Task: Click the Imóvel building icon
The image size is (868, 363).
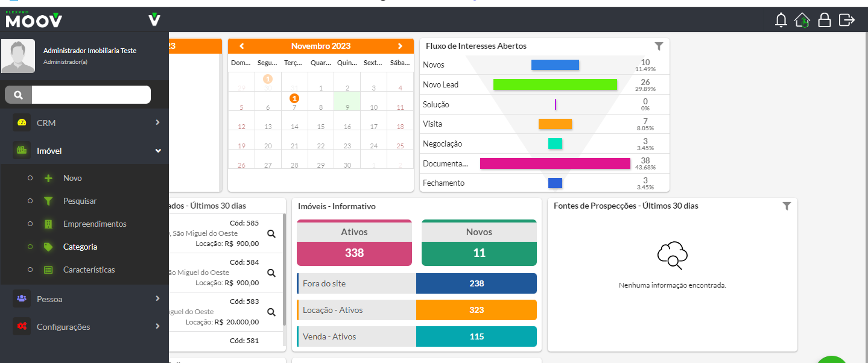Action: click(x=22, y=151)
